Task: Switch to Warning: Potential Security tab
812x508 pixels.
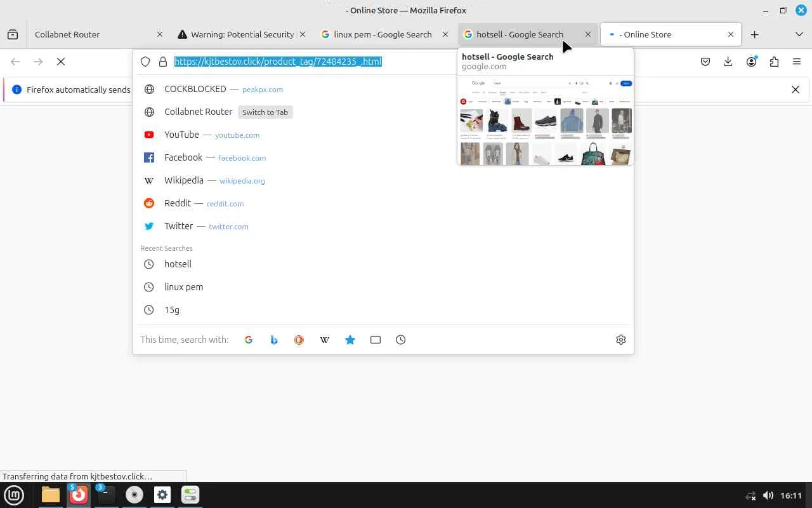Action: pyautogui.click(x=242, y=34)
